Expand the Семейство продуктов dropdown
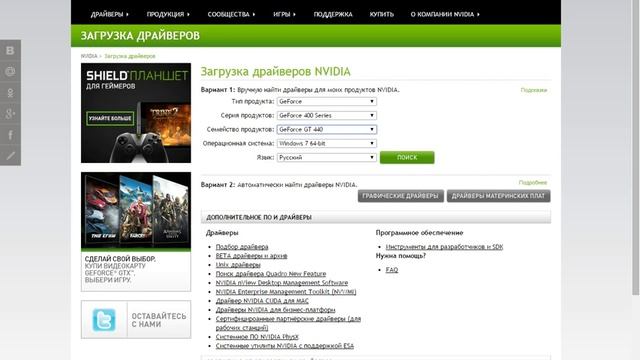The image size is (640, 360). point(327,129)
